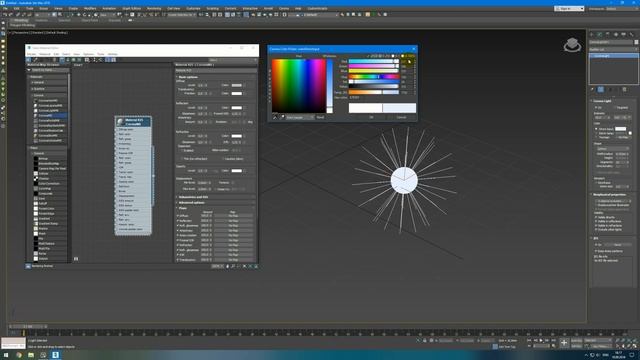The height and width of the screenshot is (360, 640).
Task: Click the remove modifier trash icon
Action: (624, 89)
